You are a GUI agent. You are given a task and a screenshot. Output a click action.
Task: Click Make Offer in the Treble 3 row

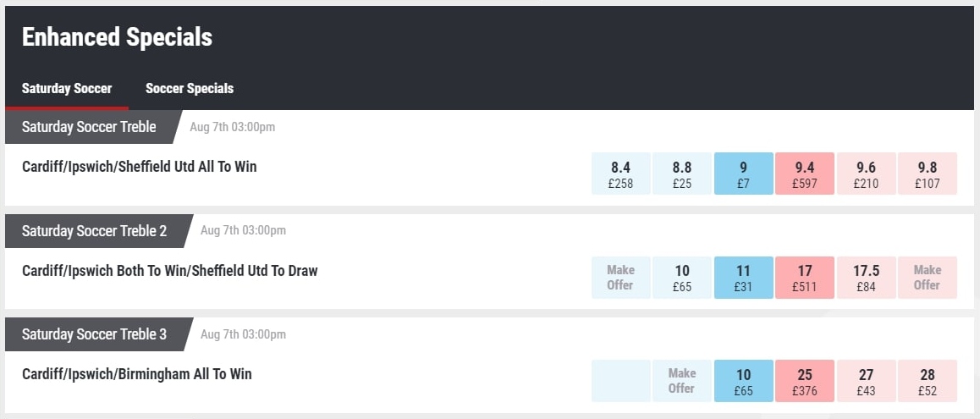682,381
